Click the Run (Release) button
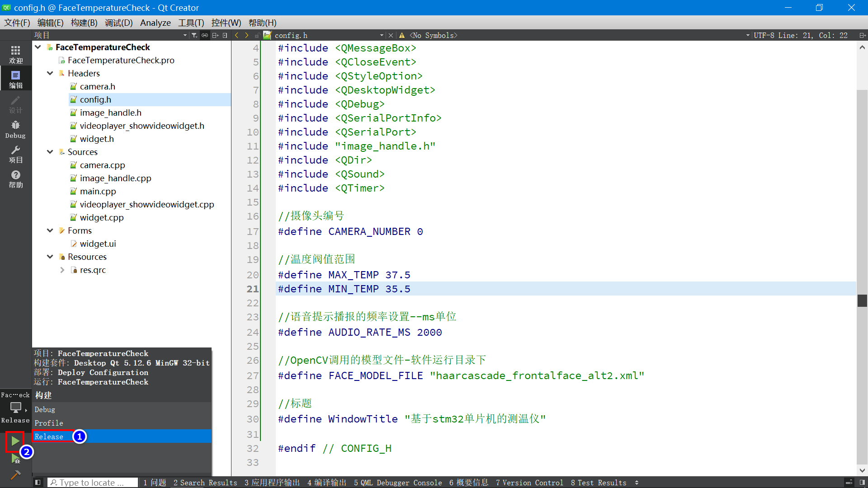The width and height of the screenshot is (868, 488). 14,440
